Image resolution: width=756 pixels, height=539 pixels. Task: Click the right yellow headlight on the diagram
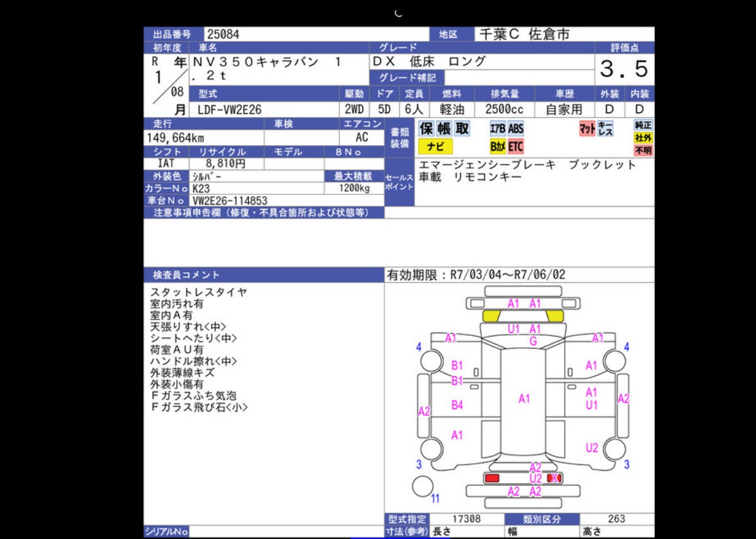555,316
